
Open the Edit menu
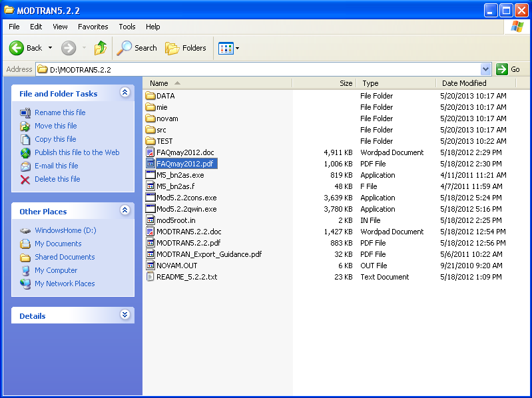click(36, 27)
